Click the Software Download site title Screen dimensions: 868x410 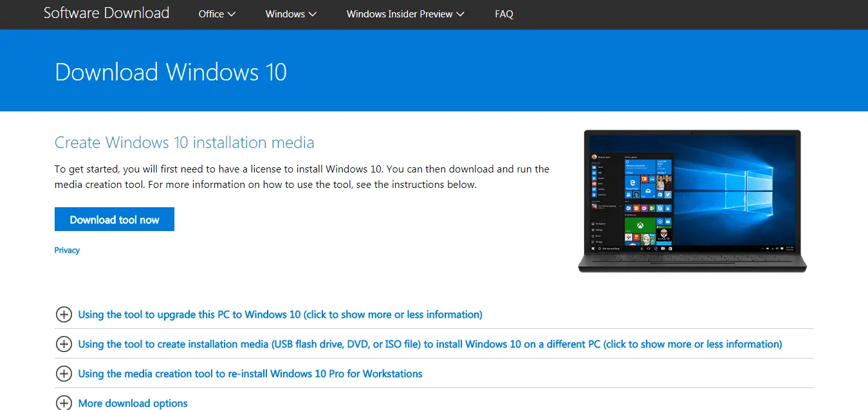point(106,13)
